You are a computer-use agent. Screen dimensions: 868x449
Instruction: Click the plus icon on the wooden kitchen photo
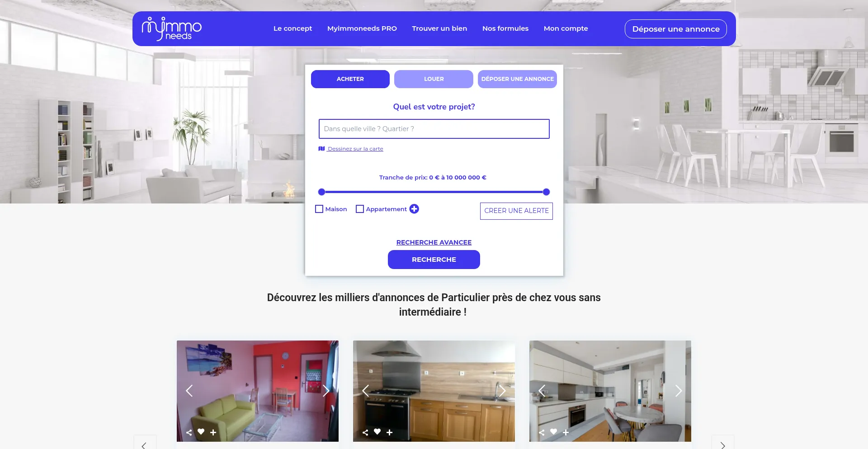pyautogui.click(x=389, y=432)
